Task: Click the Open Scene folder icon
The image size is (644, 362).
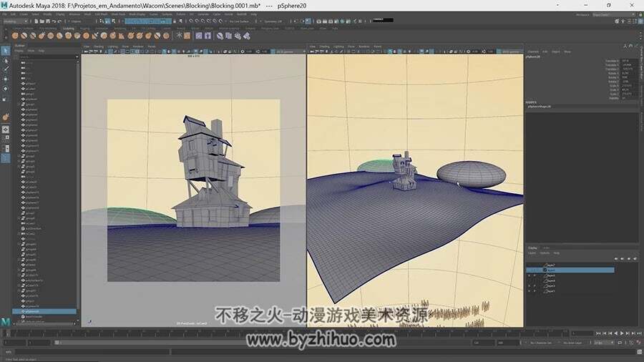Action: coord(42,21)
